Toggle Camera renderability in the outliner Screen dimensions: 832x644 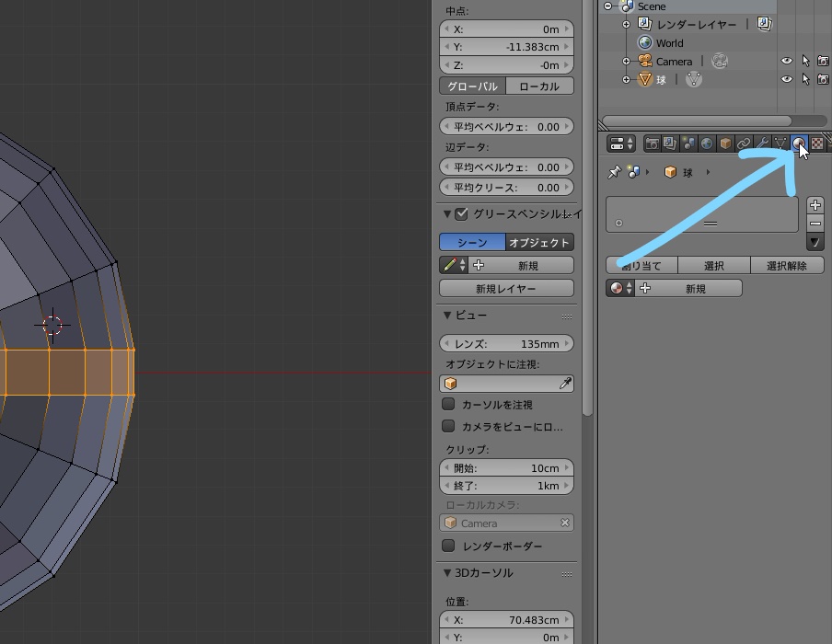tap(823, 61)
